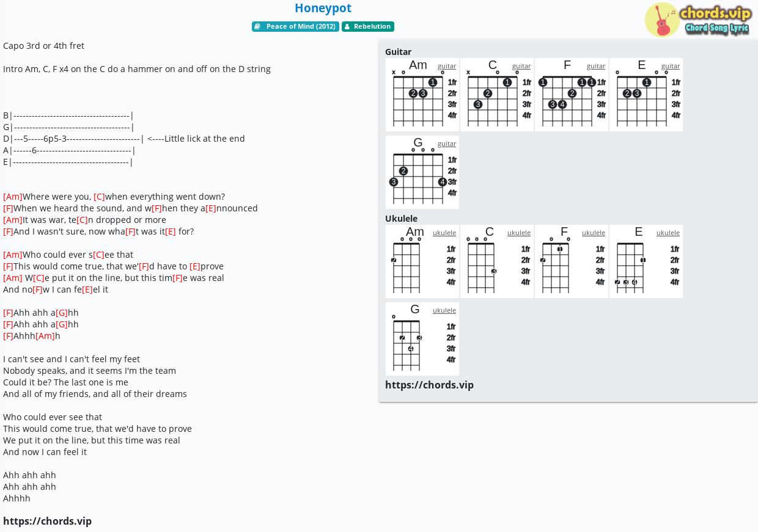Click the ukulele link above Am chord

[444, 233]
